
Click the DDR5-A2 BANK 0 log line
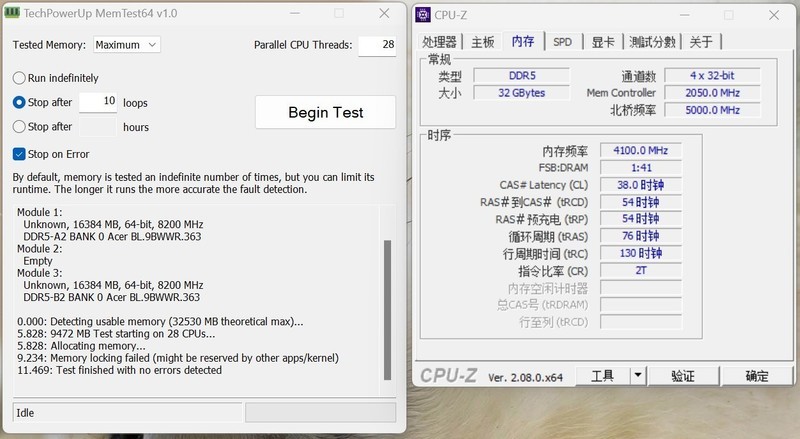[x=112, y=236]
